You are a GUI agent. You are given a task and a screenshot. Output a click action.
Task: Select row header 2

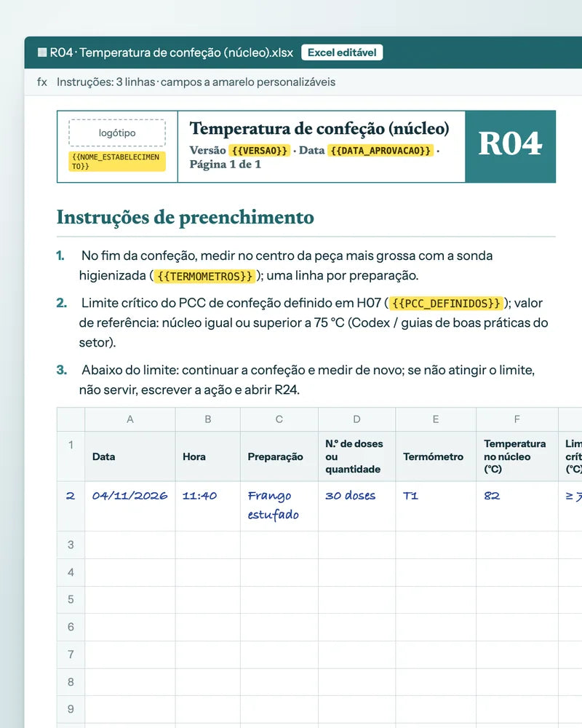71,506
